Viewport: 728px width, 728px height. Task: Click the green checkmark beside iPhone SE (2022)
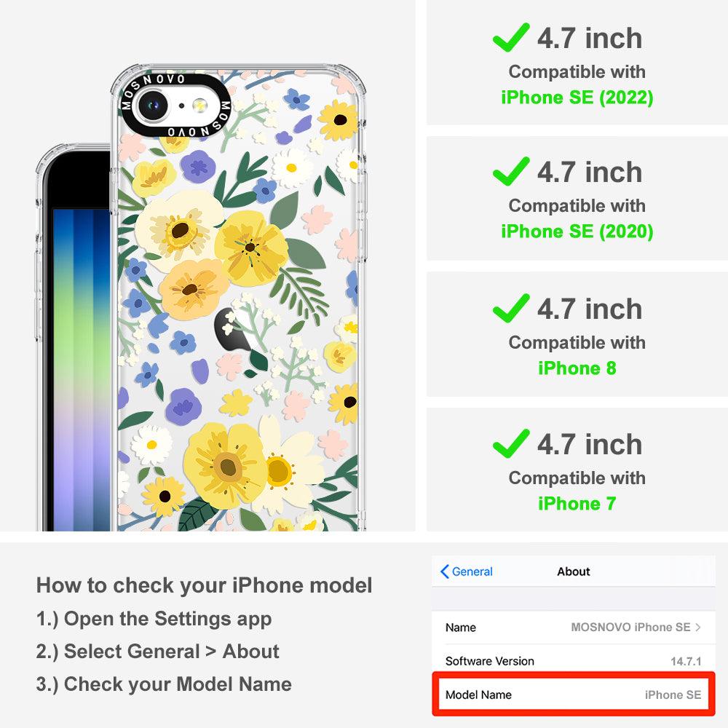(x=511, y=37)
